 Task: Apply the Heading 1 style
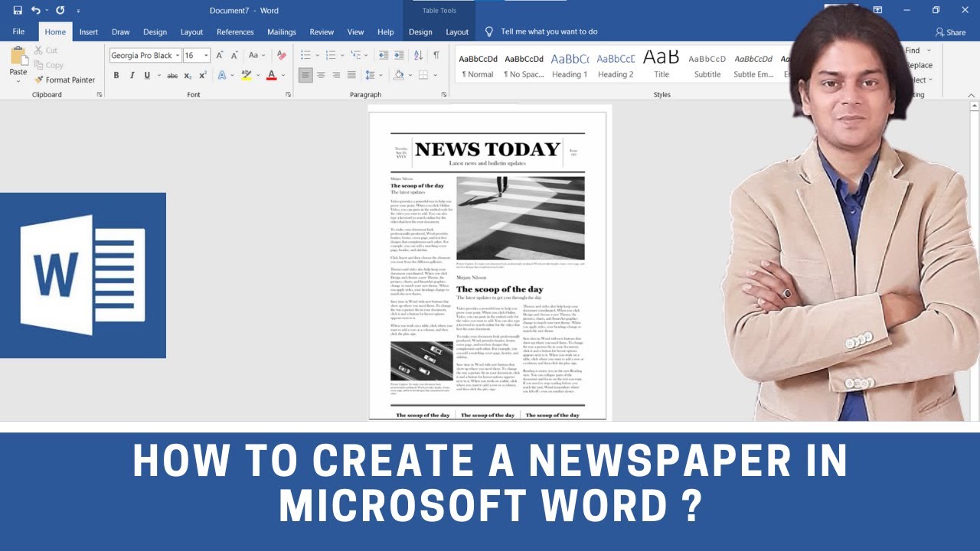[570, 64]
